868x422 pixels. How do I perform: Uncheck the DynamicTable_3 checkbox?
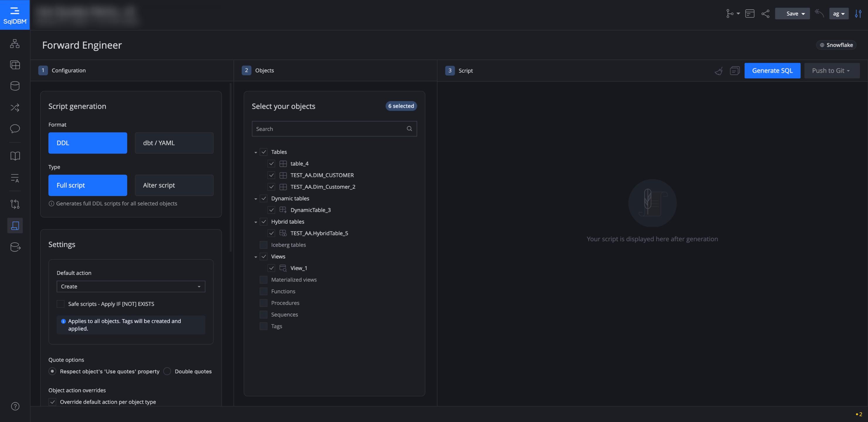click(x=271, y=210)
